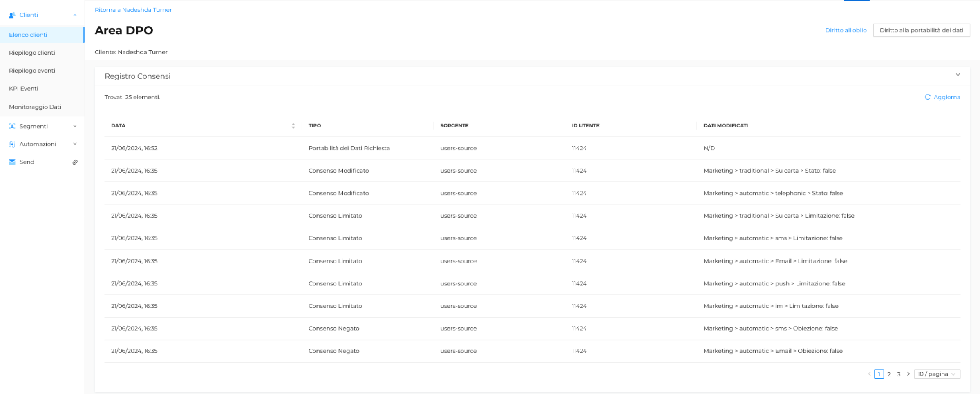This screenshot has width=980, height=394.
Task: Click the '21/06/2024, 16:52' date cell
Action: pyautogui.click(x=134, y=148)
